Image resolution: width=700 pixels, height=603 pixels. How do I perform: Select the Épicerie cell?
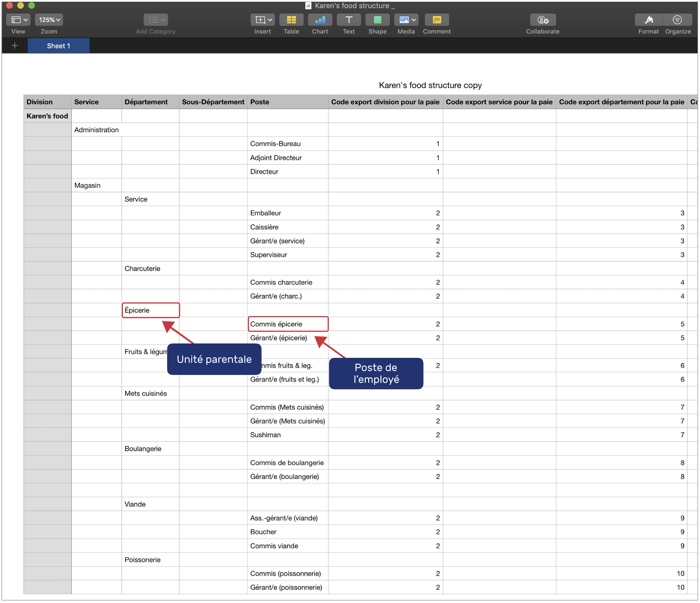(150, 310)
